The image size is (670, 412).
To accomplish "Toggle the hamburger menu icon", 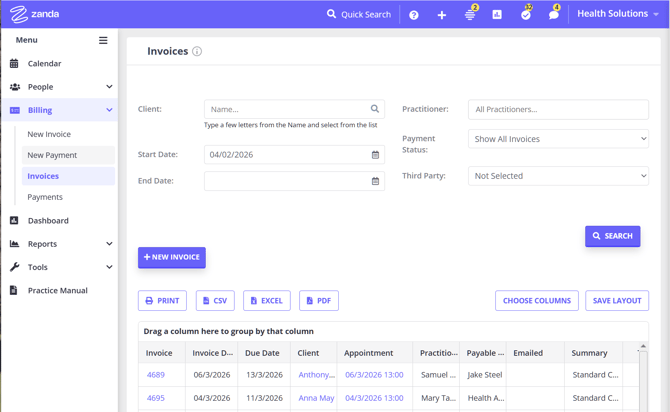I will pos(103,40).
